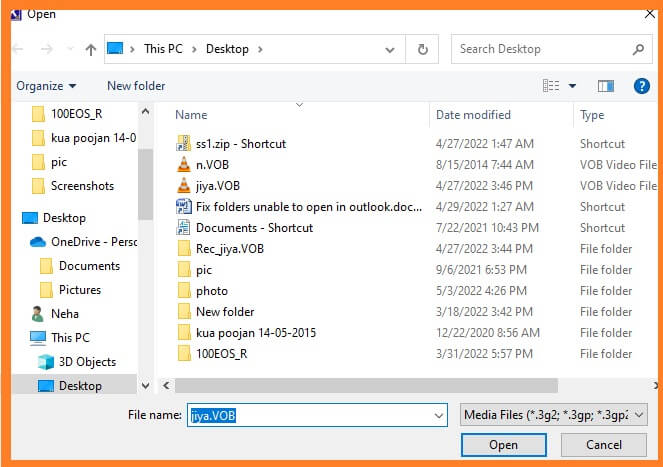Click the Refresh button in address bar

[423, 49]
